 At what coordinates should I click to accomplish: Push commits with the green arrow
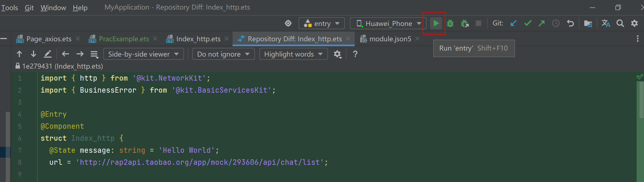(542, 23)
